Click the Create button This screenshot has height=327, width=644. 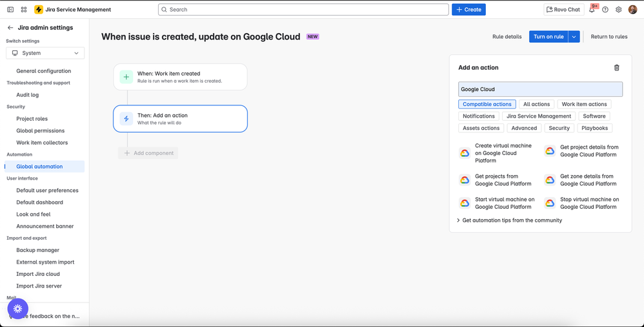pyautogui.click(x=468, y=10)
